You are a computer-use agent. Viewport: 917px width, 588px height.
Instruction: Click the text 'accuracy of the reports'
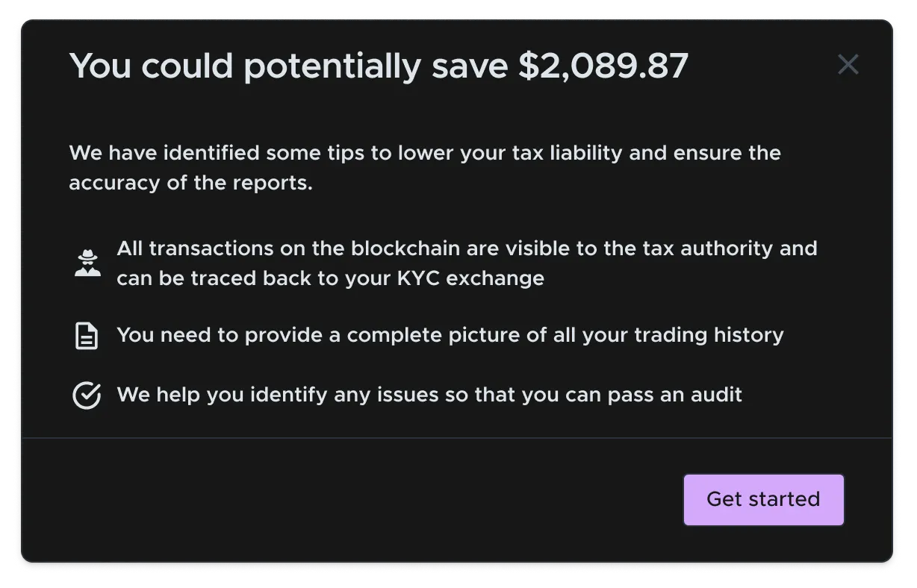pyautogui.click(x=190, y=184)
